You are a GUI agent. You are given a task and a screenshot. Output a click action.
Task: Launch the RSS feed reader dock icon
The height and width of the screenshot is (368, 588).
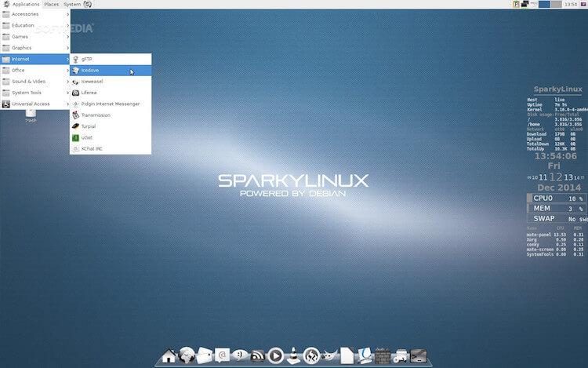258,355
